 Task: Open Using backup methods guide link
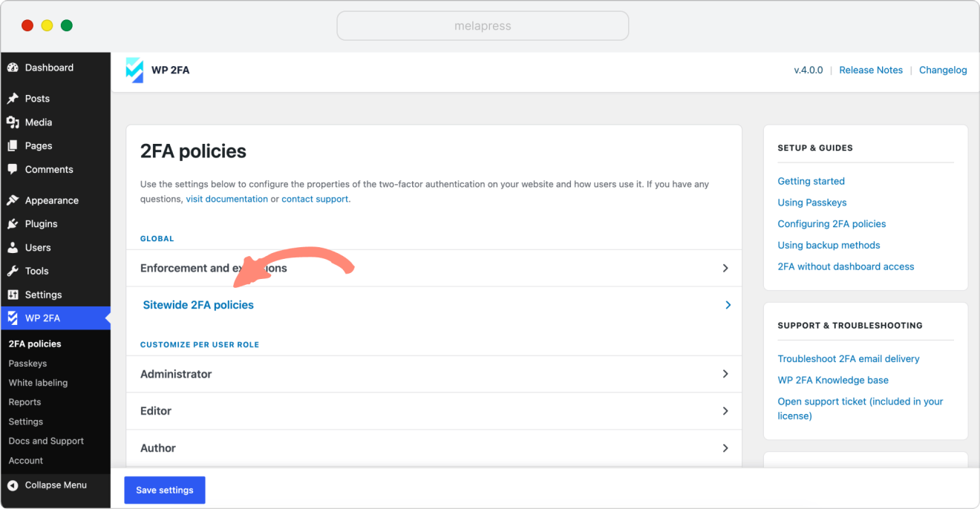coord(829,246)
